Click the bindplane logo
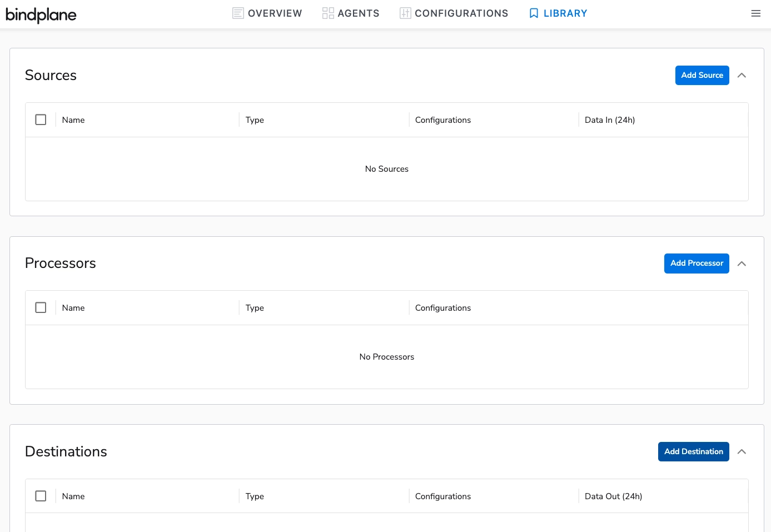Image resolution: width=771 pixels, height=532 pixels. (x=41, y=15)
